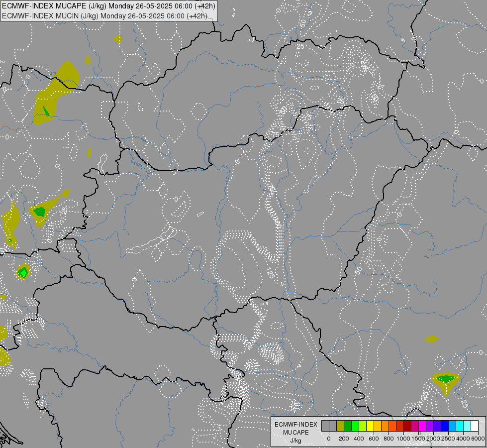The image size is (487, 448).
Task: Click the legend's MUCAPE caption
Action: tap(296, 433)
